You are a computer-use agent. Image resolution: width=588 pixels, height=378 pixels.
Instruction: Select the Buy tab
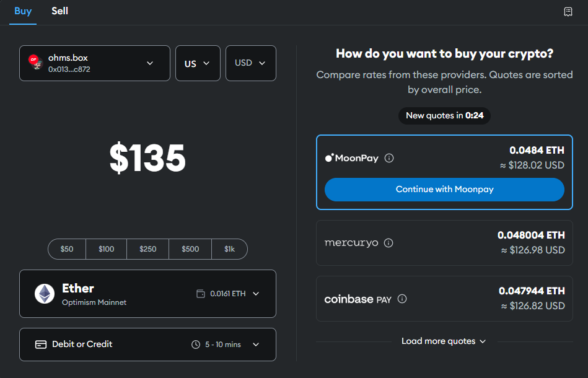(23, 11)
